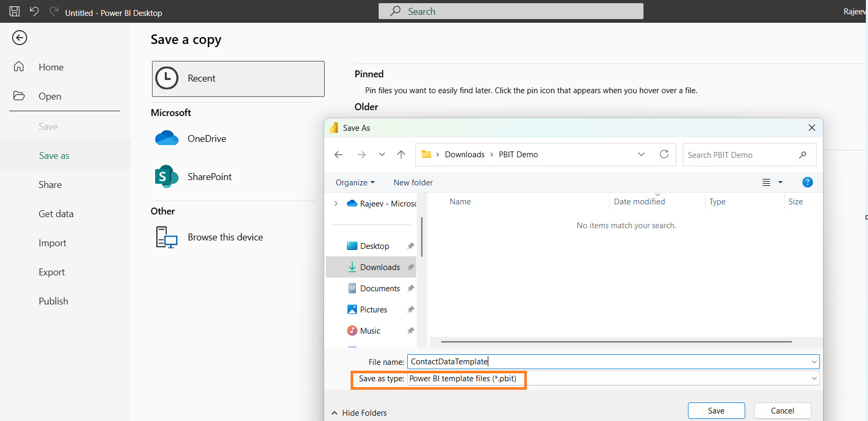Open the Organize dropdown menu

(x=355, y=182)
